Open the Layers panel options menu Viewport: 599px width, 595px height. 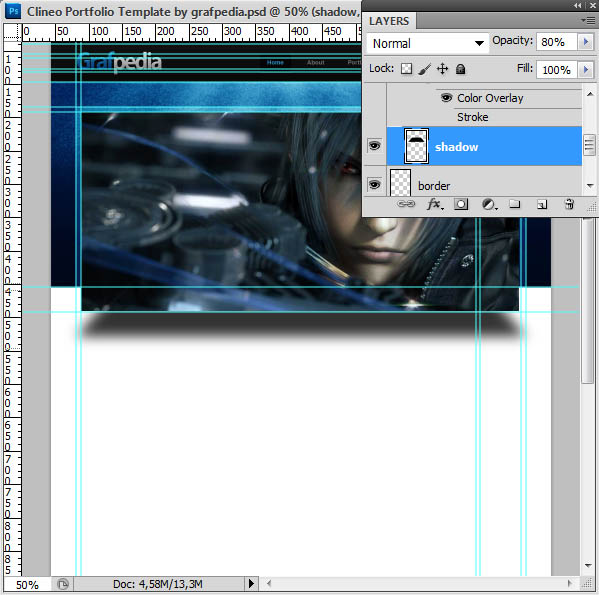(588, 21)
